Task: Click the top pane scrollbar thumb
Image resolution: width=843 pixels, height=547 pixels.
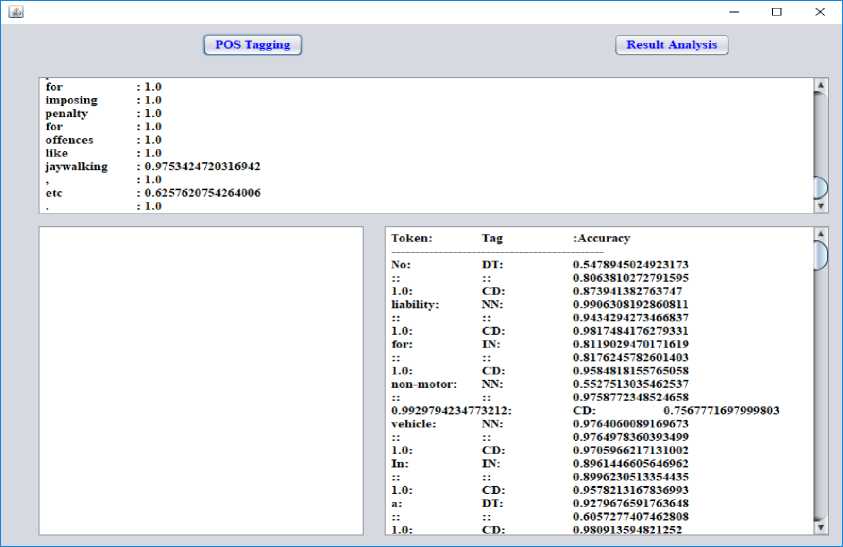Action: (821, 187)
